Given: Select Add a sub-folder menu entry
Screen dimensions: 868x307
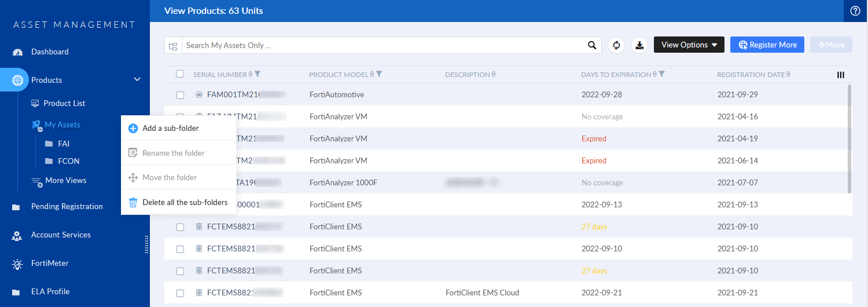Looking at the screenshot, I should (x=179, y=129).
